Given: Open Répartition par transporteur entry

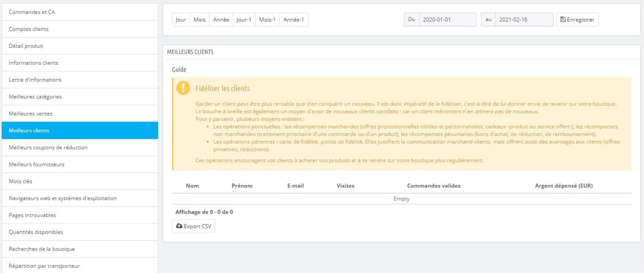Looking at the screenshot, I should (x=80, y=266).
